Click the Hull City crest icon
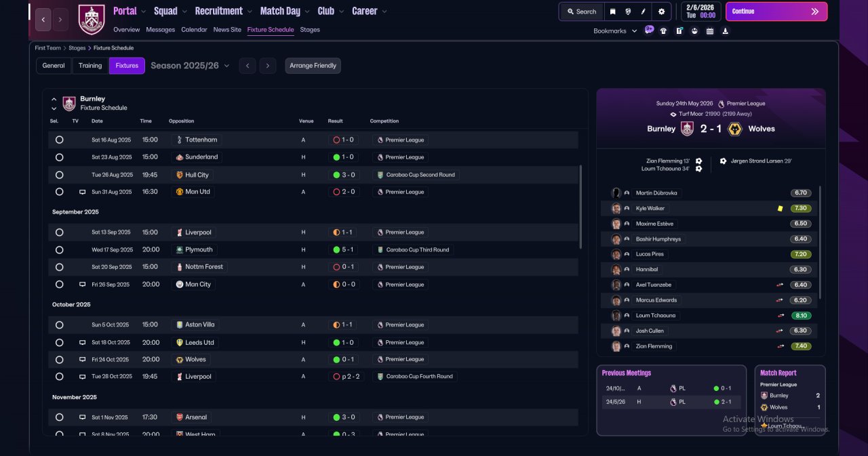Viewport: 868px width, 456px height. [179, 175]
